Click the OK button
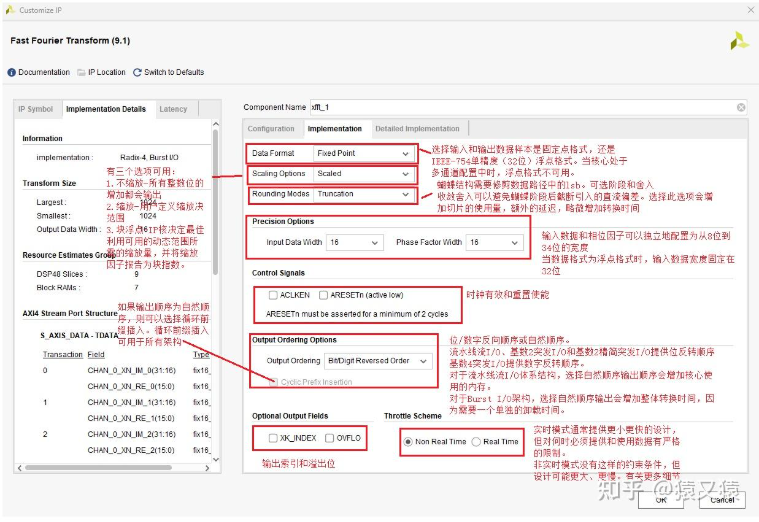Screen dimensions: 759x522 (x=661, y=499)
